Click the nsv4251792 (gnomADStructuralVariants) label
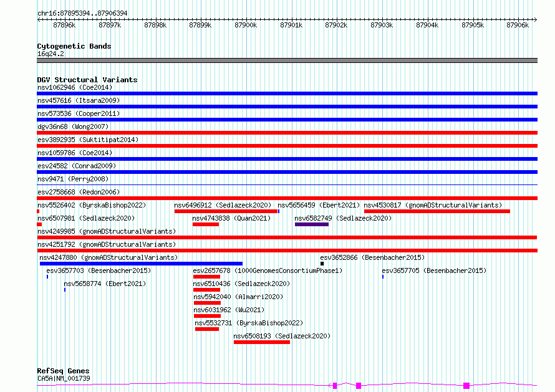 click(x=107, y=244)
